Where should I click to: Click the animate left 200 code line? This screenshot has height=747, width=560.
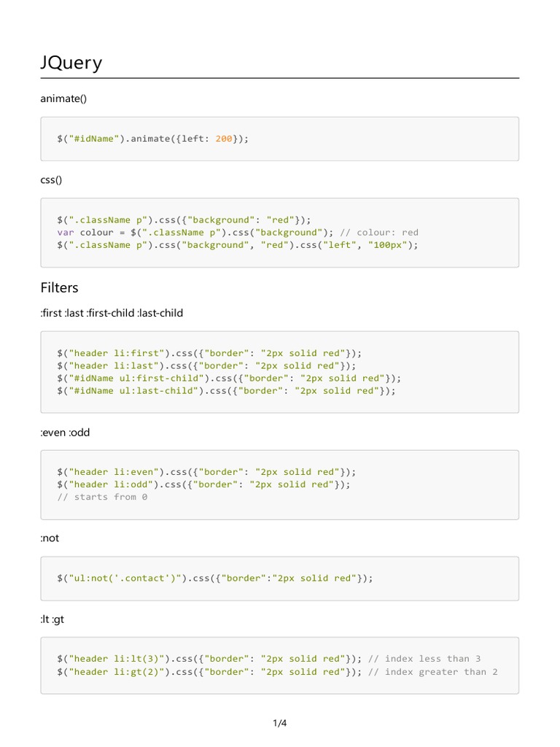pyautogui.click(x=153, y=139)
